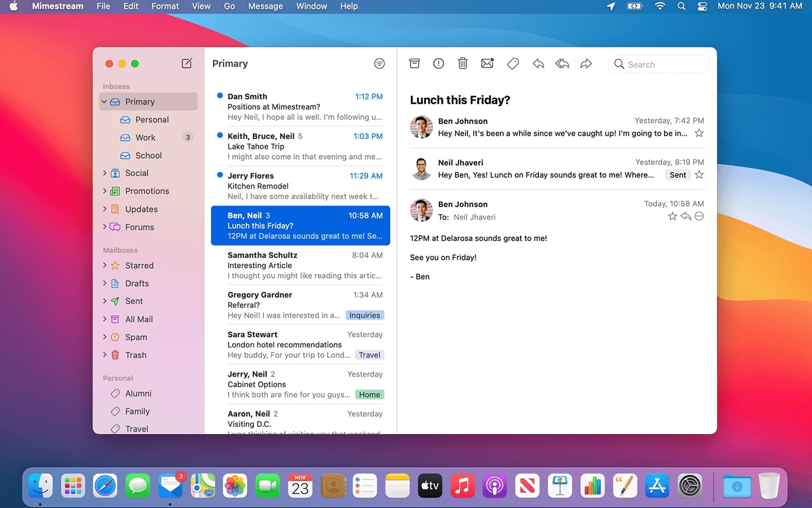Click the compose new message icon
Image resolution: width=812 pixels, height=508 pixels.
(x=187, y=63)
